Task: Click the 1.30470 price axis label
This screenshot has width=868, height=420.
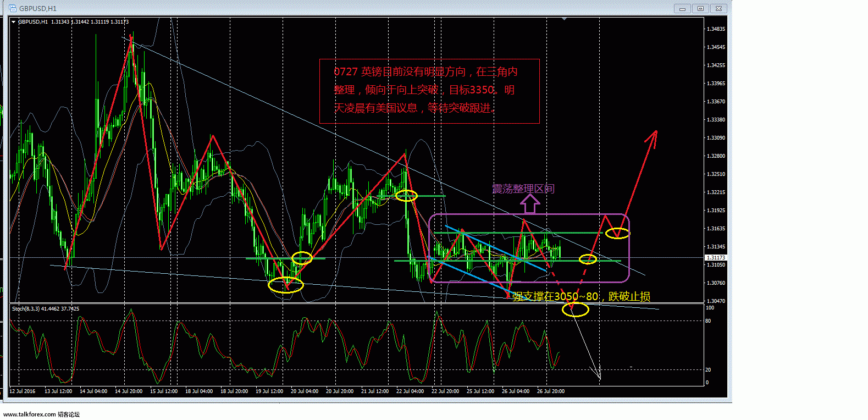Action: pos(716,301)
